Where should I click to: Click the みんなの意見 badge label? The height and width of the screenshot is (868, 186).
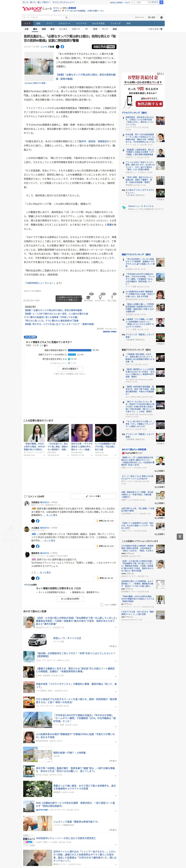pyautogui.click(x=31, y=337)
